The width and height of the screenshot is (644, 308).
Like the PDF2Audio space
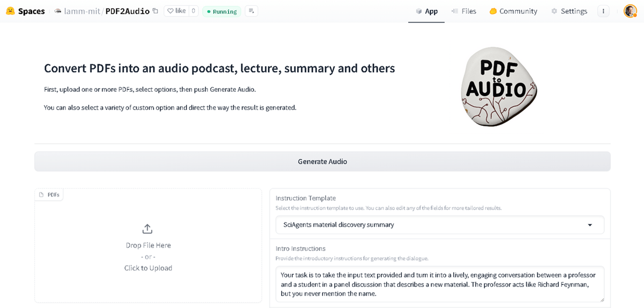click(176, 11)
